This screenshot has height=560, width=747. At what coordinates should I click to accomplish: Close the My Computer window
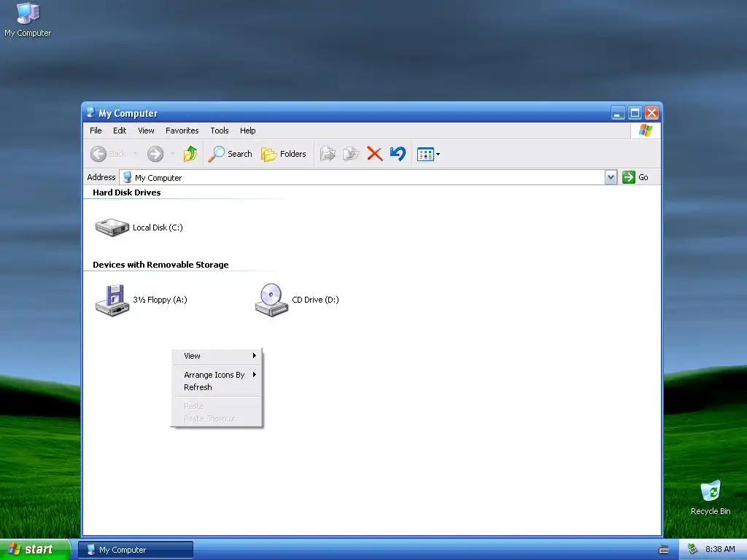(x=651, y=113)
